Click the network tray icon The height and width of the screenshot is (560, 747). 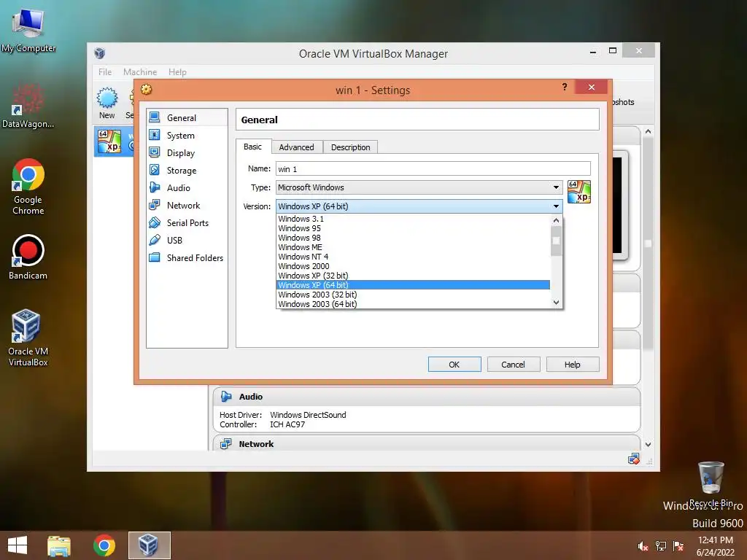pos(660,546)
